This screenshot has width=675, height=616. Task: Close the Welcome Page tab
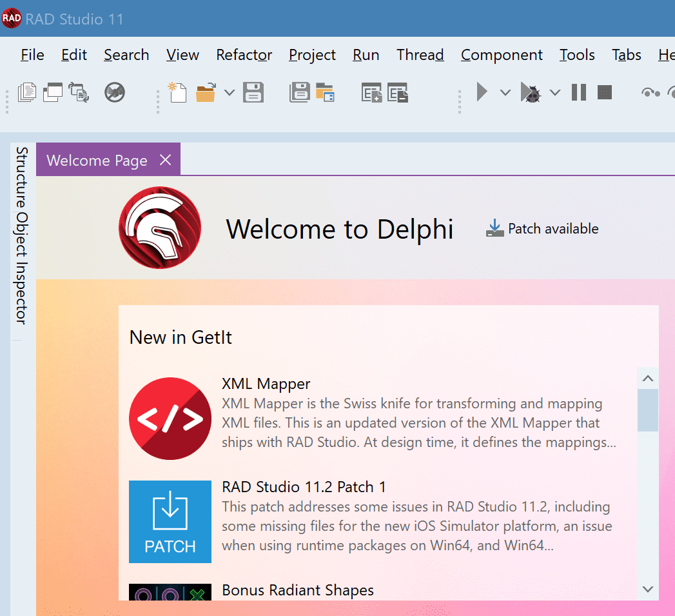click(x=165, y=160)
